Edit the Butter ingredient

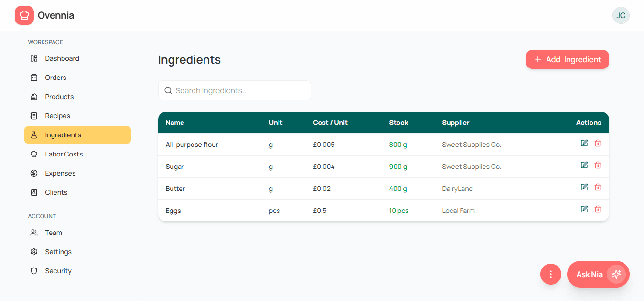[x=584, y=187]
